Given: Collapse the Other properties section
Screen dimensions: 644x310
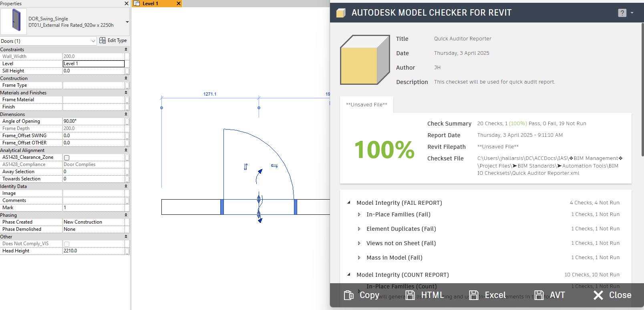Looking at the screenshot, I should (126, 237).
